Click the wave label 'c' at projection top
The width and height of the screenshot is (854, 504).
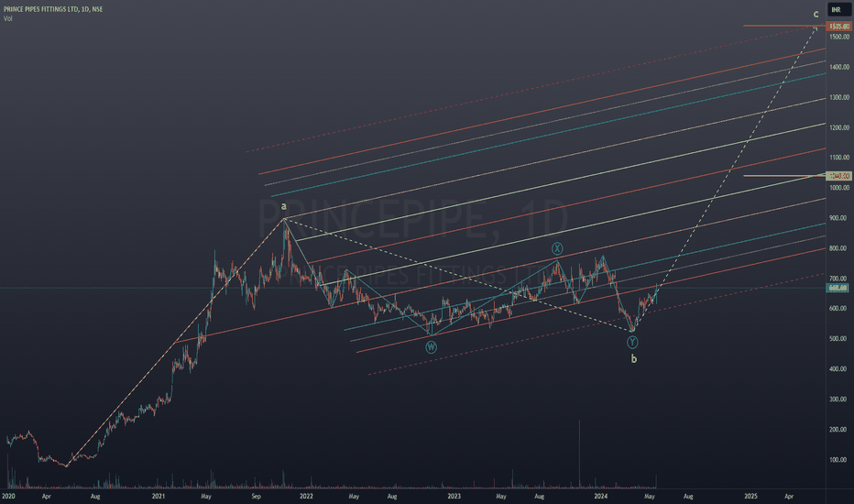tap(816, 14)
